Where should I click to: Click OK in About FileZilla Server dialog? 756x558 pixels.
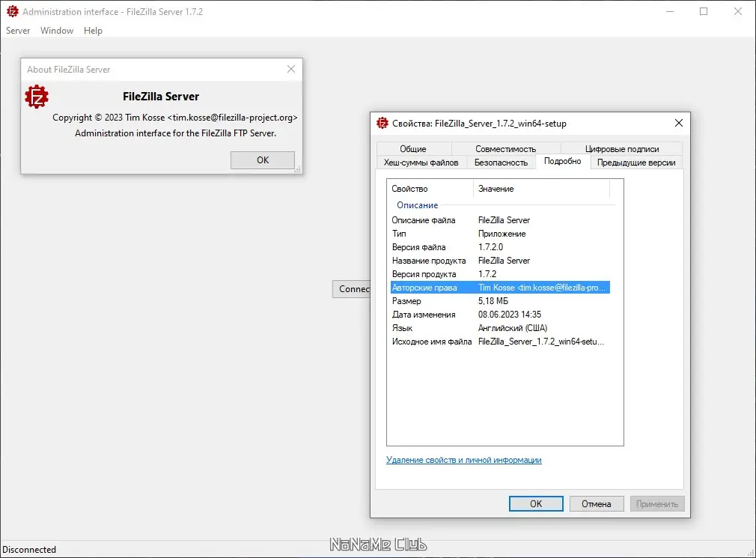[263, 160]
